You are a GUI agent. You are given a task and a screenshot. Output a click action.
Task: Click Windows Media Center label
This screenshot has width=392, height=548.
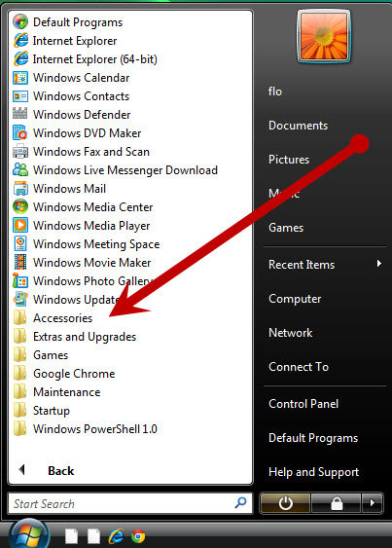[93, 207]
